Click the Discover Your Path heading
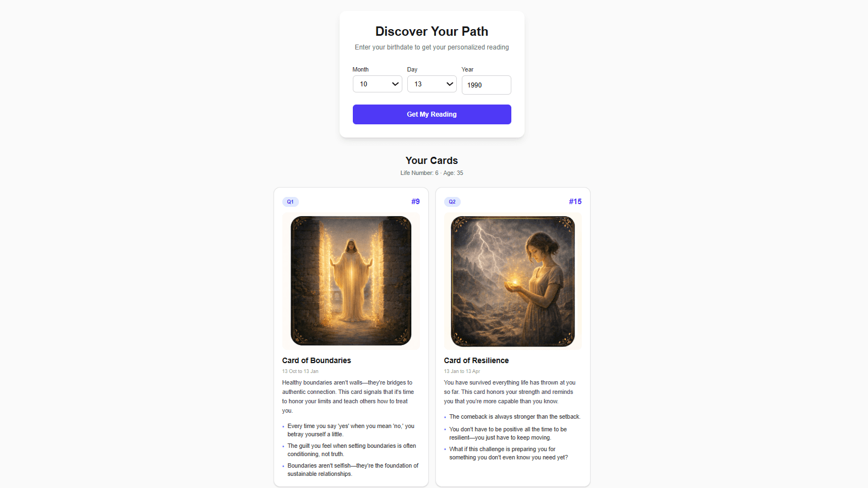Image resolution: width=868 pixels, height=488 pixels. click(x=432, y=31)
